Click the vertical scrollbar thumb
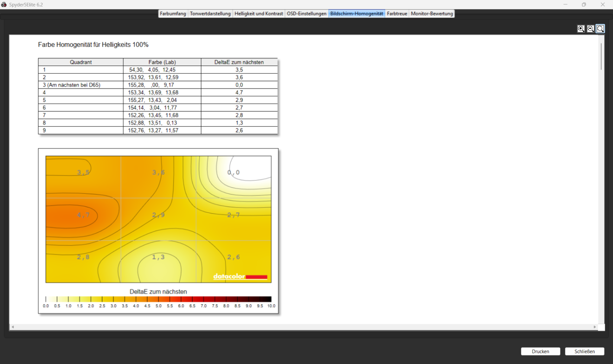 click(601, 56)
